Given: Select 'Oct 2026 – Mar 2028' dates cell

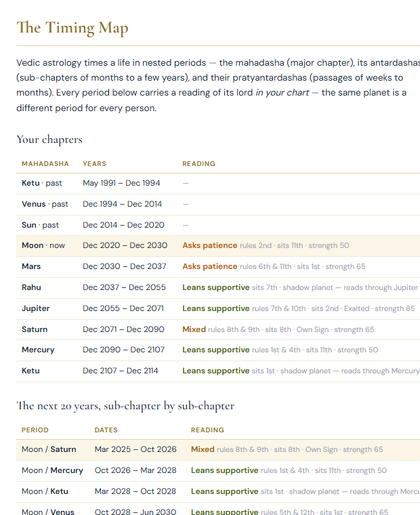Looking at the screenshot, I should (x=135, y=470).
